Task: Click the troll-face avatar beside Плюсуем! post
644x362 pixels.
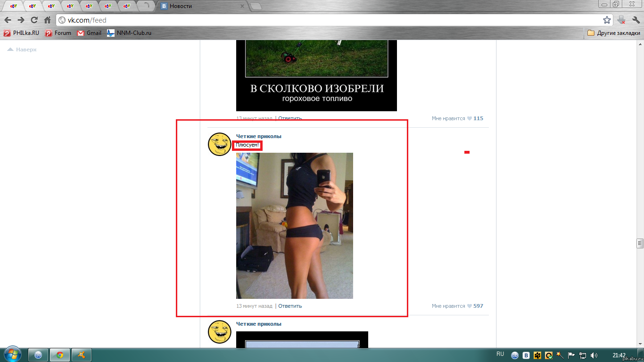Action: click(219, 144)
